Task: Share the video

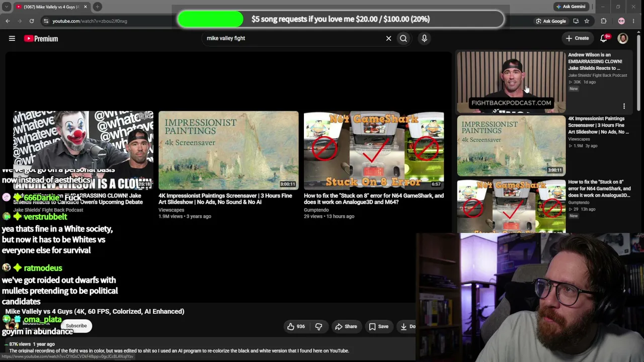Action: (346, 326)
